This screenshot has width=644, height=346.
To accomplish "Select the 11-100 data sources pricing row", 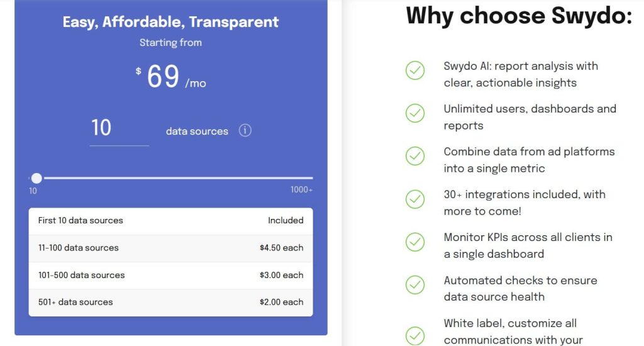I will click(170, 248).
